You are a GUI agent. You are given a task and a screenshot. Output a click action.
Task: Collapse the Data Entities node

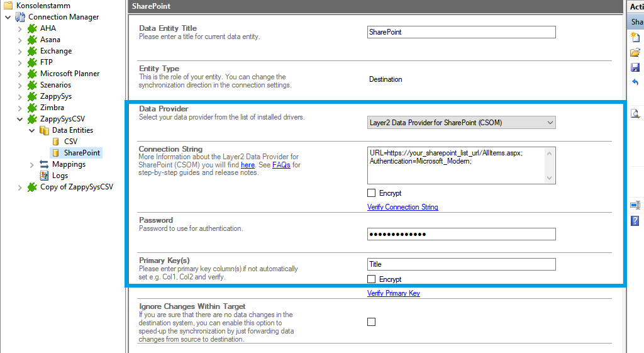pyautogui.click(x=31, y=131)
